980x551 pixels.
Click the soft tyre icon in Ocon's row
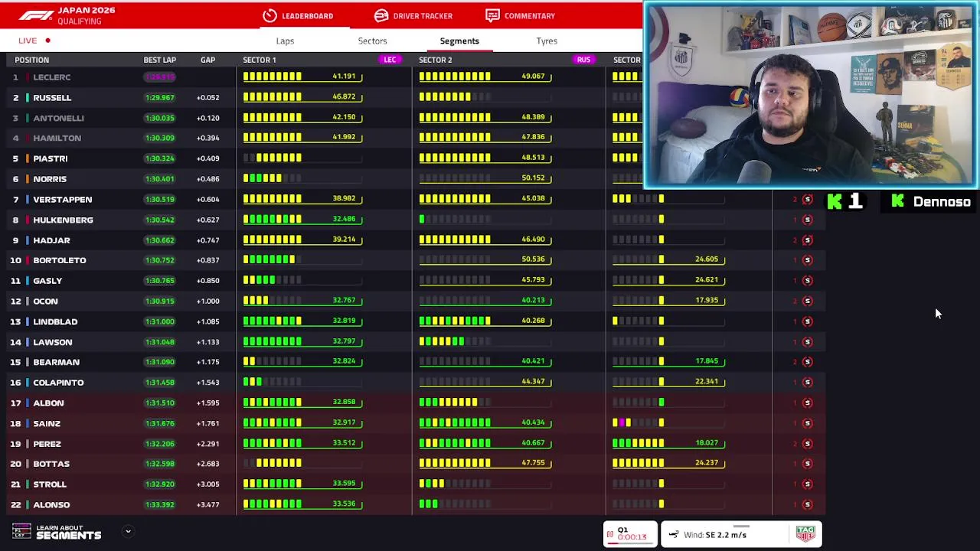coord(807,301)
